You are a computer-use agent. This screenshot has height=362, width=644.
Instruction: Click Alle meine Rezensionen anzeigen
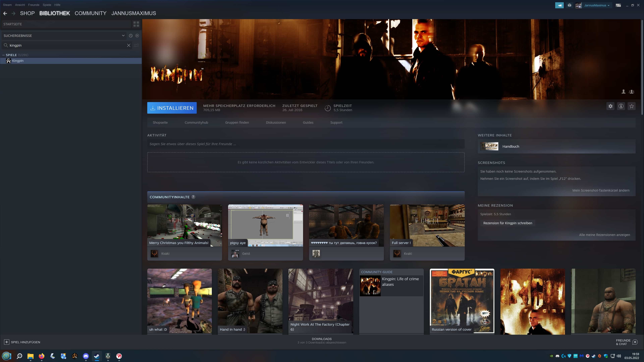click(x=604, y=235)
